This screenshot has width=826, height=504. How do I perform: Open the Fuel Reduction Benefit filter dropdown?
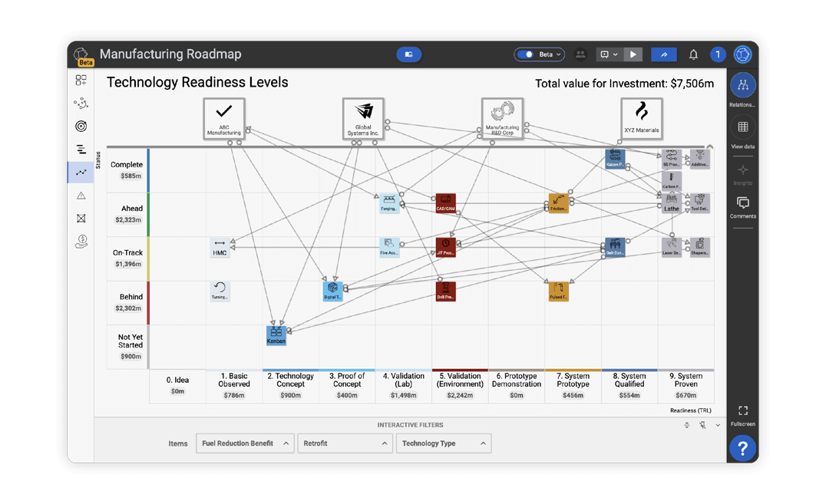pyautogui.click(x=244, y=443)
